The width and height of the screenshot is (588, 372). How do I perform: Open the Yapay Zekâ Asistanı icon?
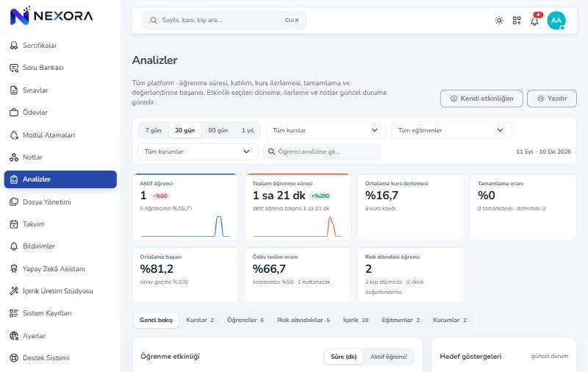tap(14, 268)
